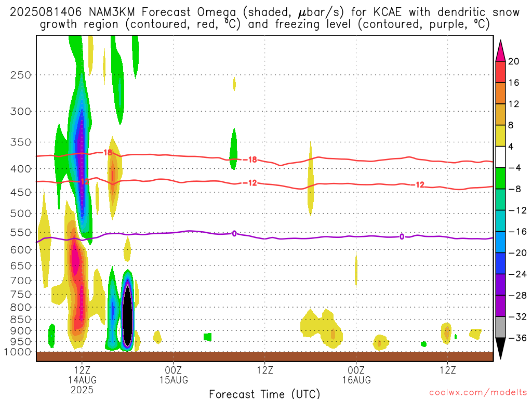Click the Forecast Time (UTC) axis title
The height and width of the screenshot is (399, 532).
264,394
